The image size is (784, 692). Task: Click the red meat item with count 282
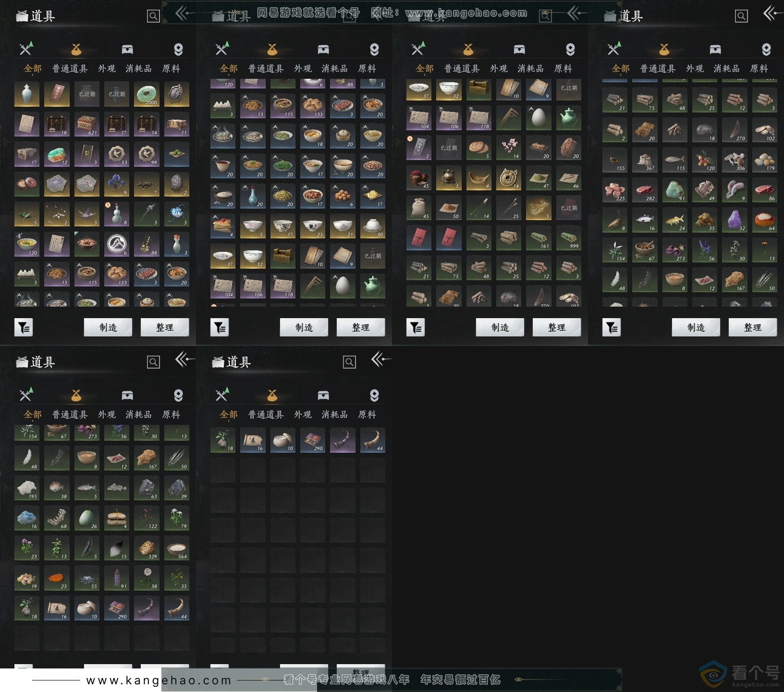pyautogui.click(x=645, y=190)
